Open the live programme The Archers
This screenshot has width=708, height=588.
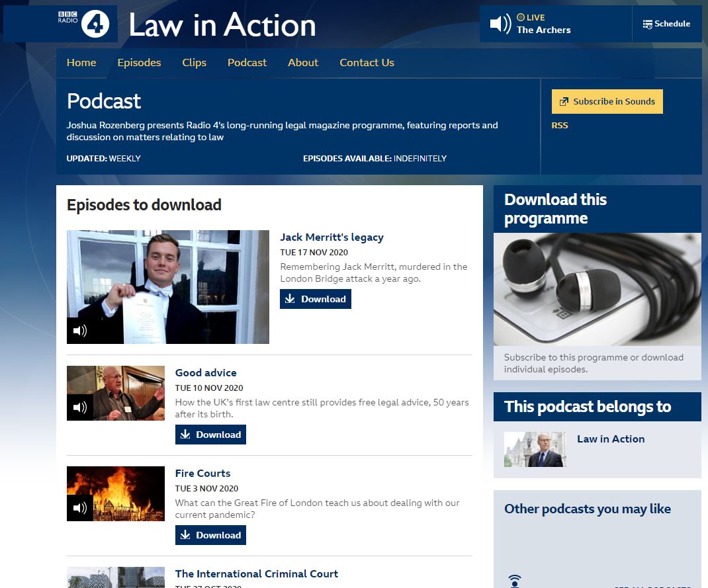tap(544, 30)
